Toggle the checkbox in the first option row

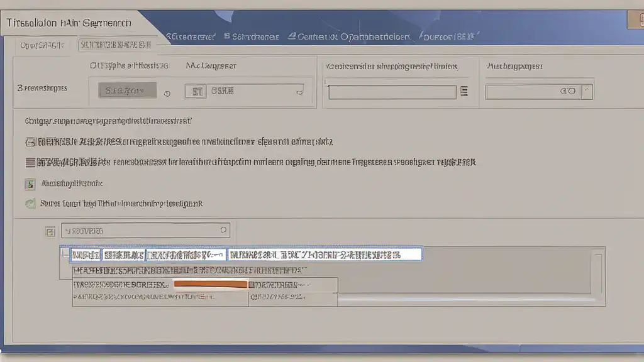(x=30, y=142)
